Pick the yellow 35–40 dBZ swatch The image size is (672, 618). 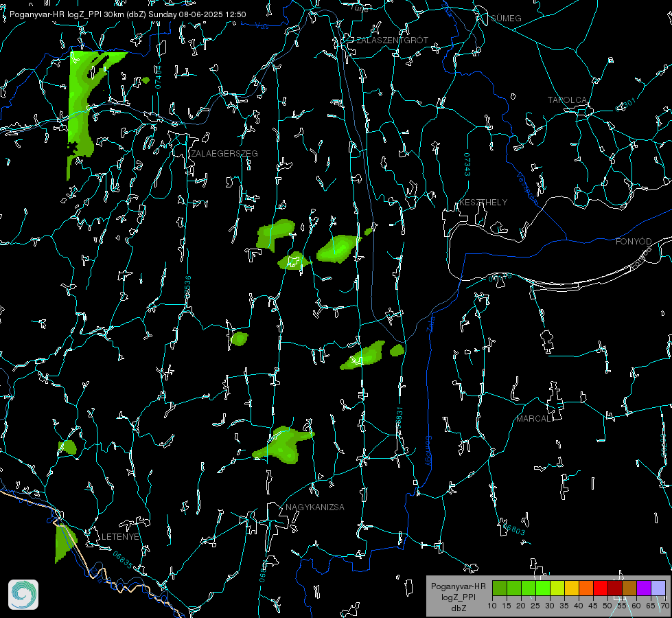(x=572, y=588)
